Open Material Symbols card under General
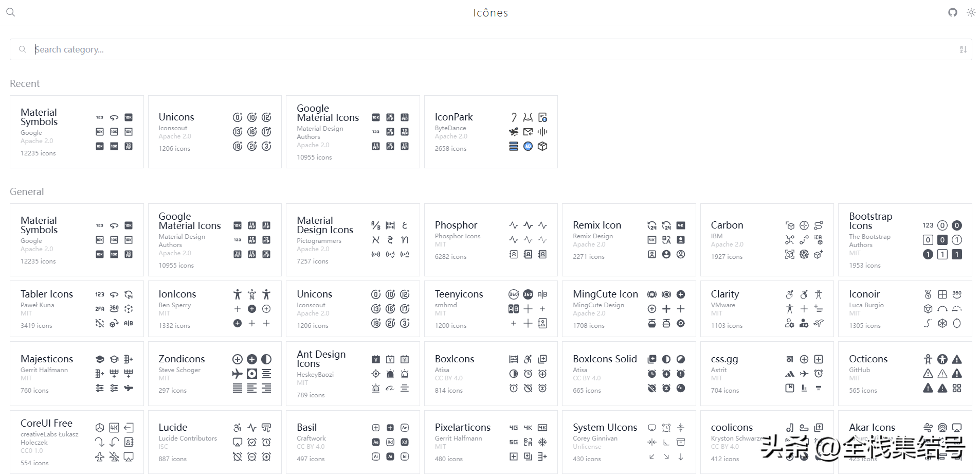 click(x=77, y=240)
